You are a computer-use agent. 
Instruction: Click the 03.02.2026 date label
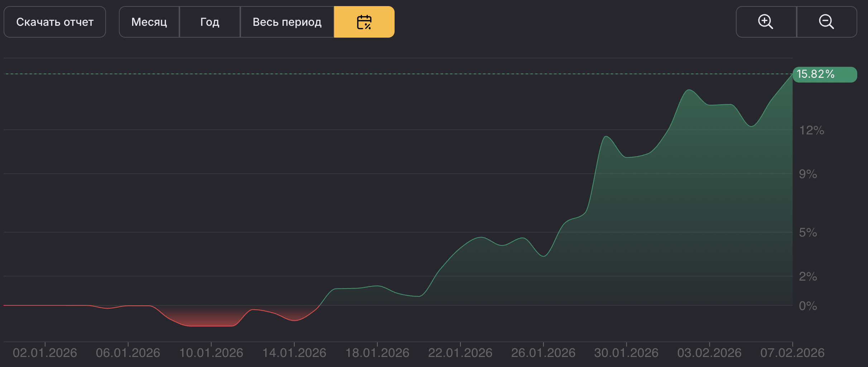(709, 353)
